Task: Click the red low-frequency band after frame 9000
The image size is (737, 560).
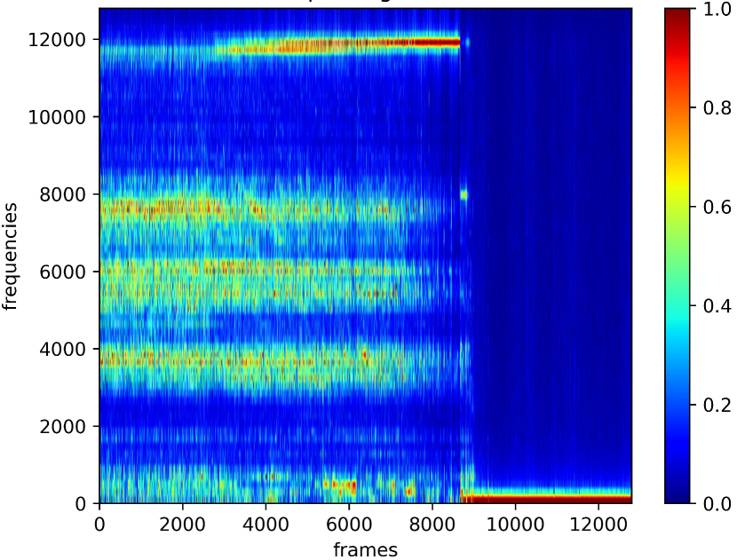Action: click(x=548, y=498)
